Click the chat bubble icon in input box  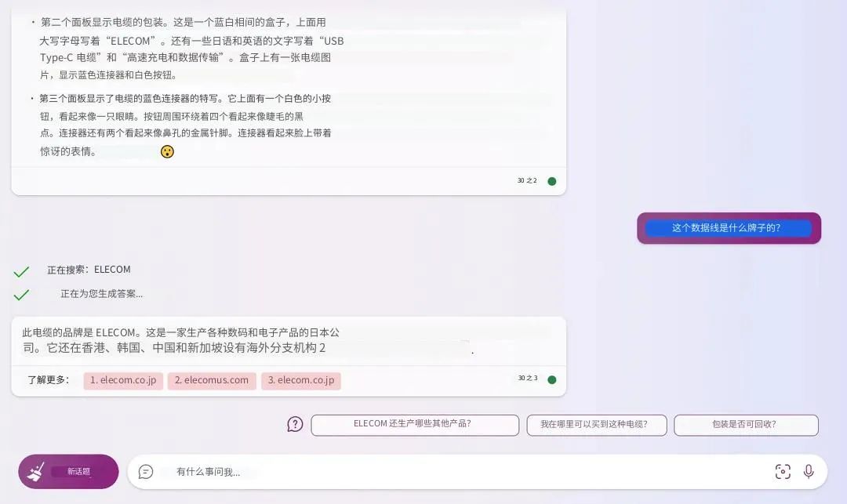coord(146,471)
